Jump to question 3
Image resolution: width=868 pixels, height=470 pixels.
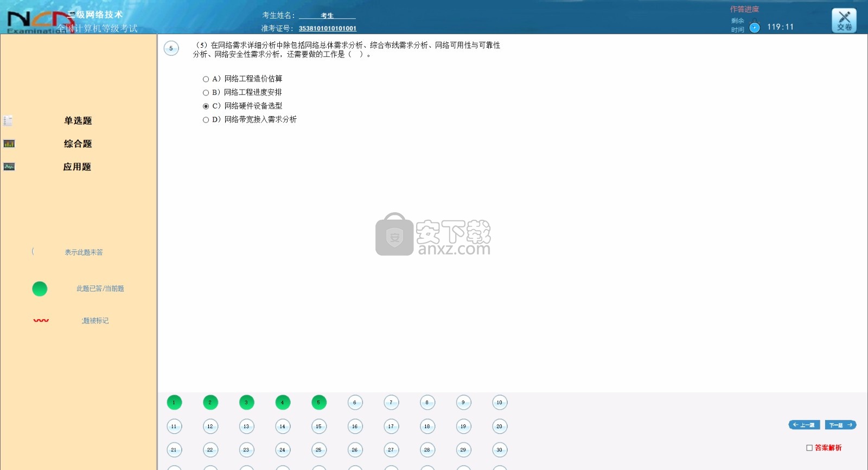pos(247,402)
